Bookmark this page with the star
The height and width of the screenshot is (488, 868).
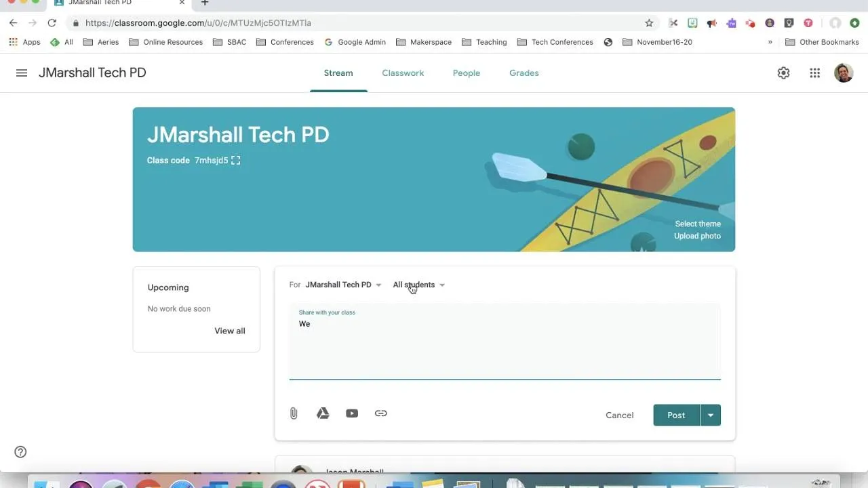(649, 23)
